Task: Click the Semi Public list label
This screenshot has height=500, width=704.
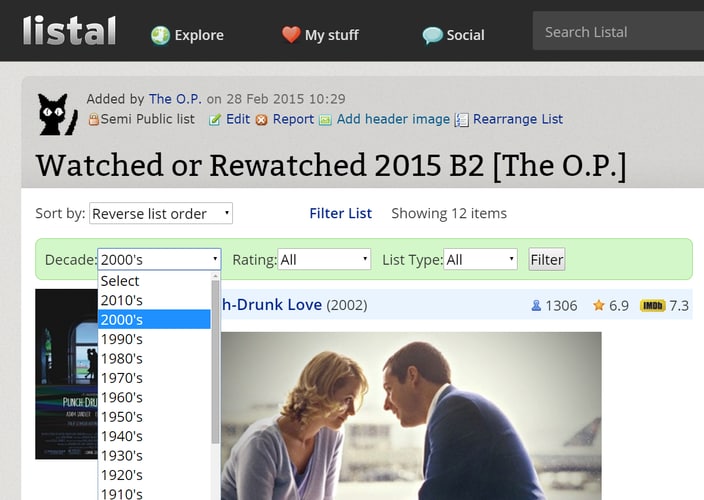Action: (147, 119)
